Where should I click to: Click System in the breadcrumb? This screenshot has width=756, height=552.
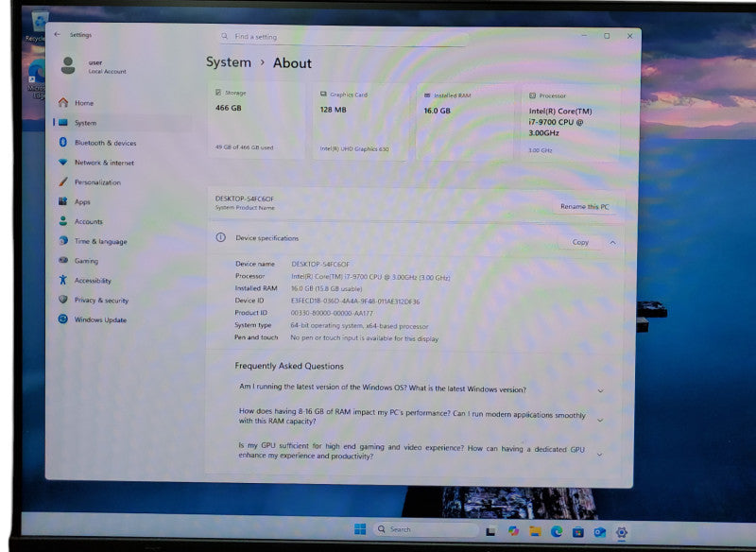coord(229,62)
